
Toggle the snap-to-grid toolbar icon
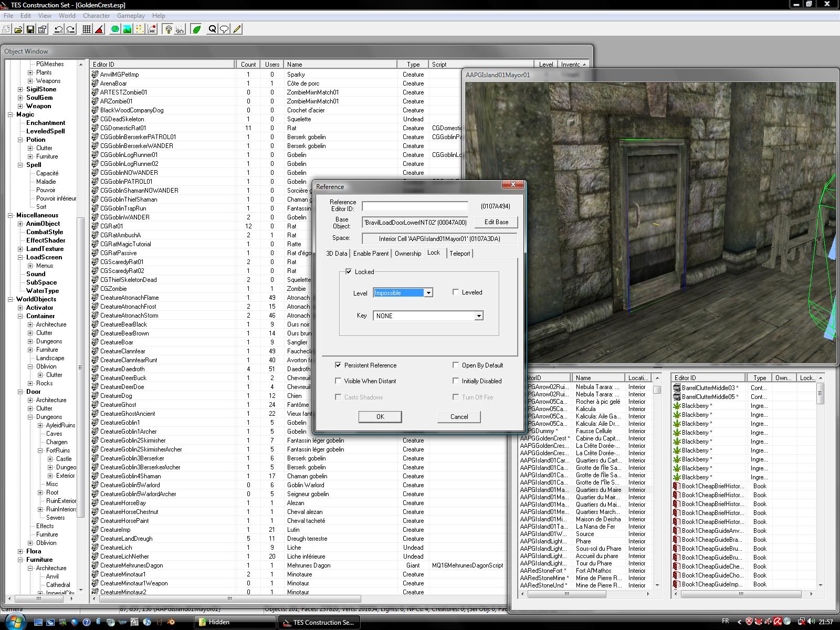coord(87,29)
